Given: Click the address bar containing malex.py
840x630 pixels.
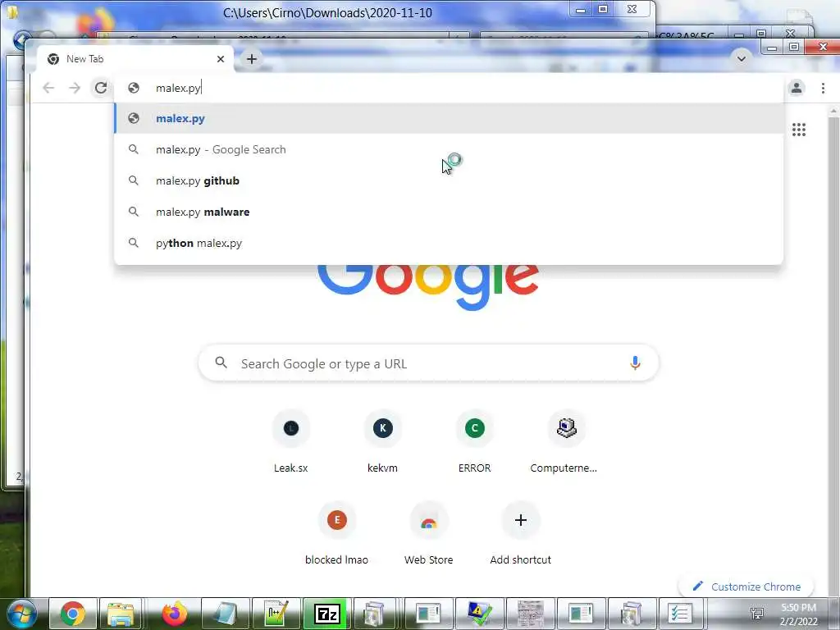Looking at the screenshot, I should [449, 88].
